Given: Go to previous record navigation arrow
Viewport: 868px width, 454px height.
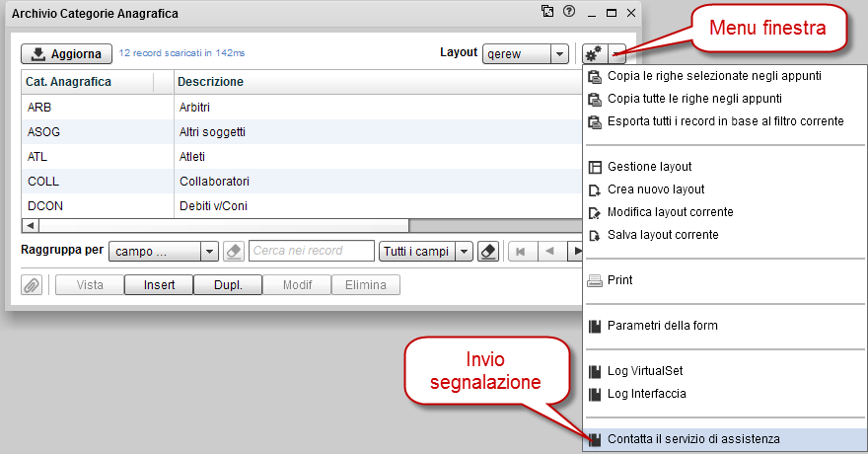Looking at the screenshot, I should tap(549, 252).
